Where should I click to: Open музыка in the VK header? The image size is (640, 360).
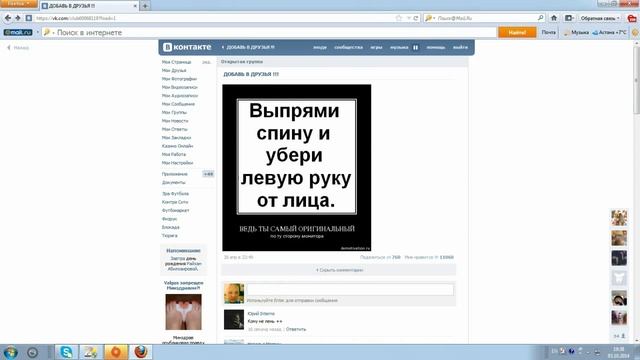click(399, 47)
